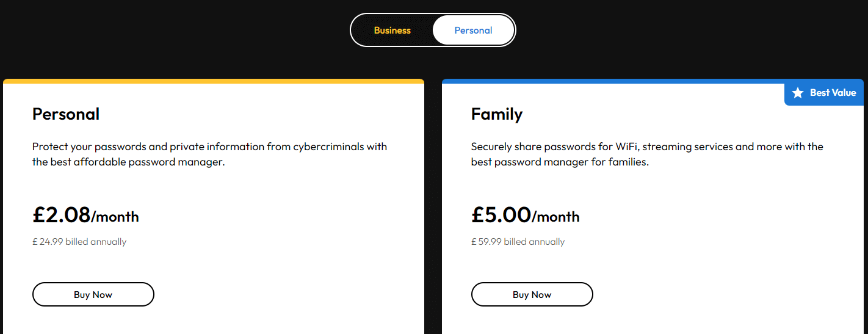Click the yellow accent bar atop Personal card
The width and height of the screenshot is (868, 334).
point(214,81)
